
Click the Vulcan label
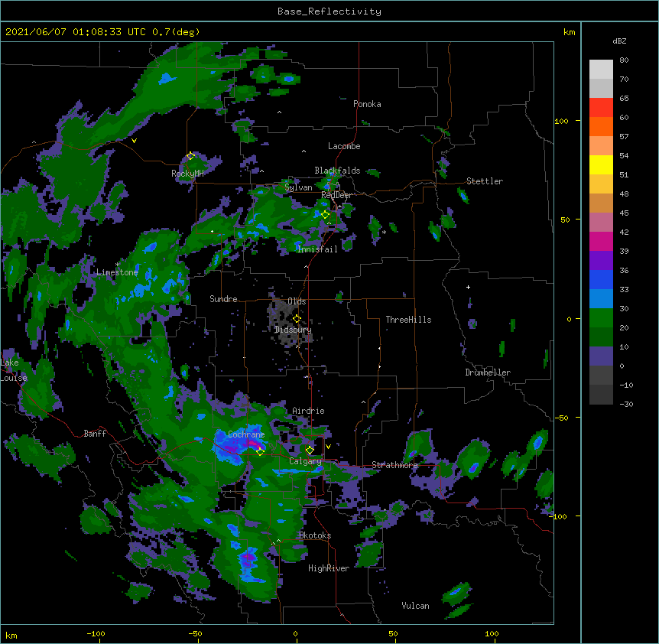pyautogui.click(x=415, y=606)
